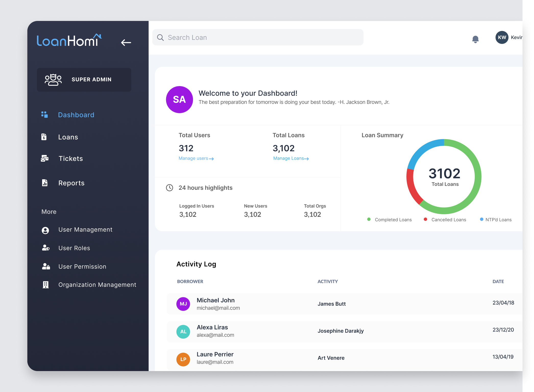Go to User Roles
The height and width of the screenshot is (392, 534).
point(74,248)
